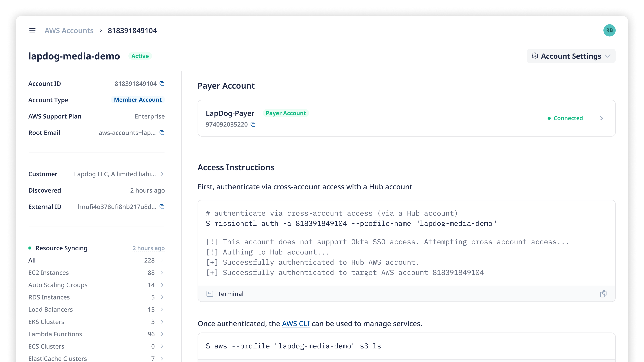This screenshot has width=644, height=362.
Task: Click the missionctl auth command line
Action: (351, 223)
